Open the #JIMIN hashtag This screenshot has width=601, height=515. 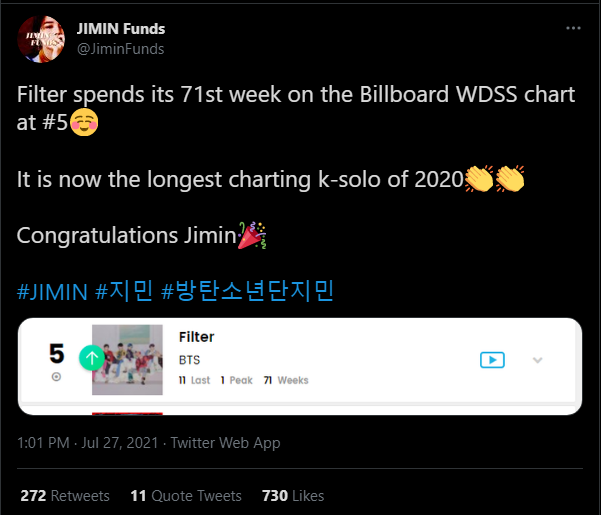[x=53, y=292]
